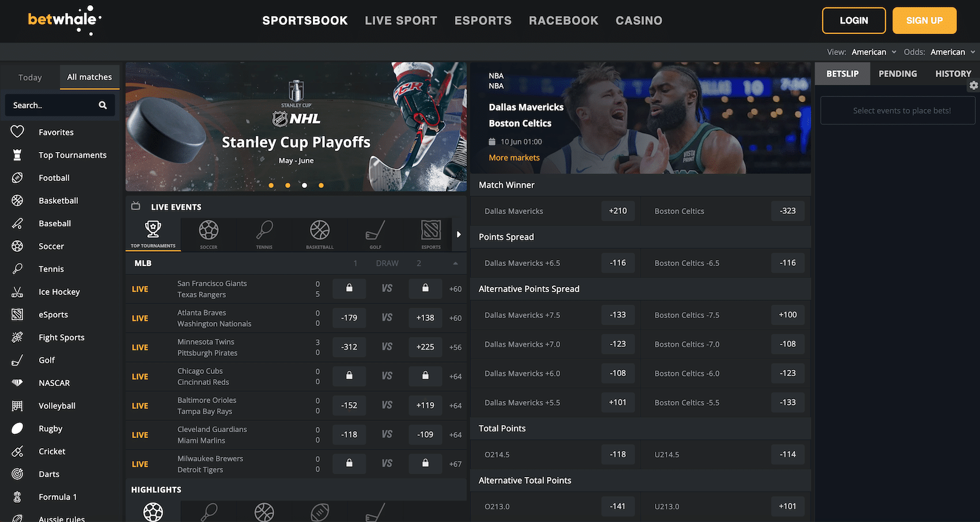Show next sports in Live Events carousel

coord(459,234)
